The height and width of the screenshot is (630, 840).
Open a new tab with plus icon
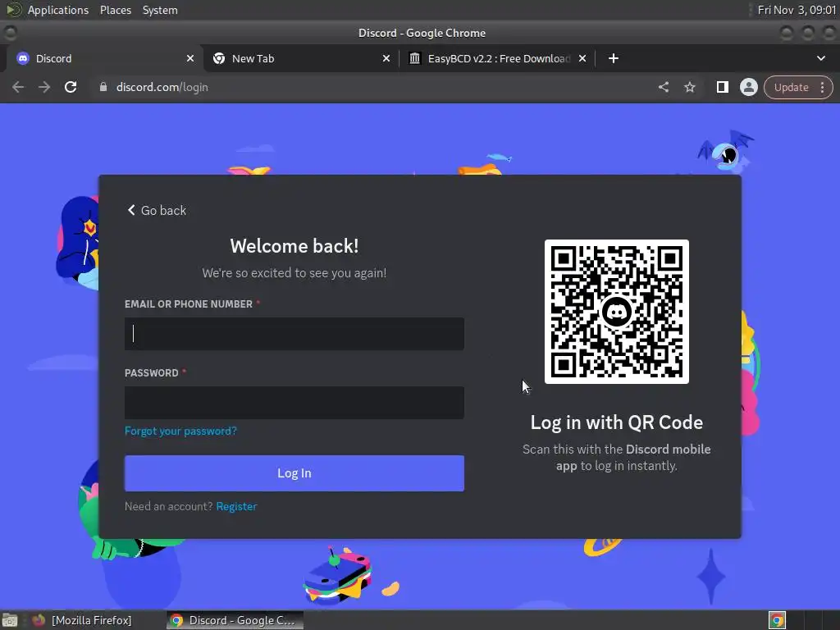coord(614,58)
